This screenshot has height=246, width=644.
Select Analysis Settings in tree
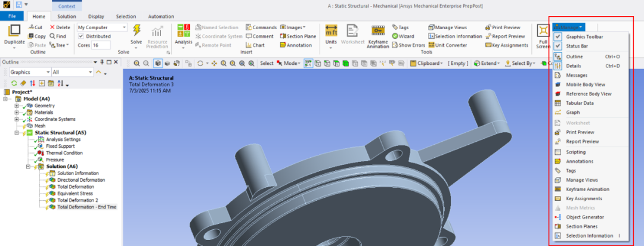63,139
